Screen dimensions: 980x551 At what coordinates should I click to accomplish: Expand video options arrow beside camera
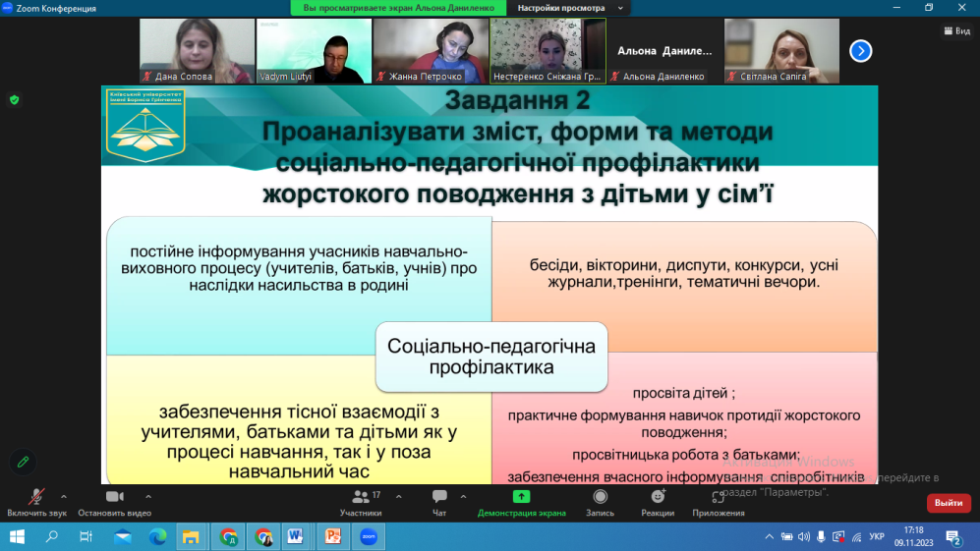pos(148,496)
